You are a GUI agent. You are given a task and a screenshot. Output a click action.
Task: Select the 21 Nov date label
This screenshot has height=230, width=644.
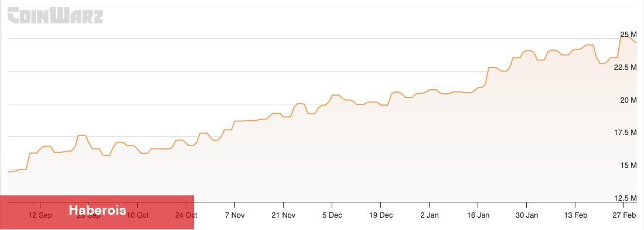click(284, 215)
